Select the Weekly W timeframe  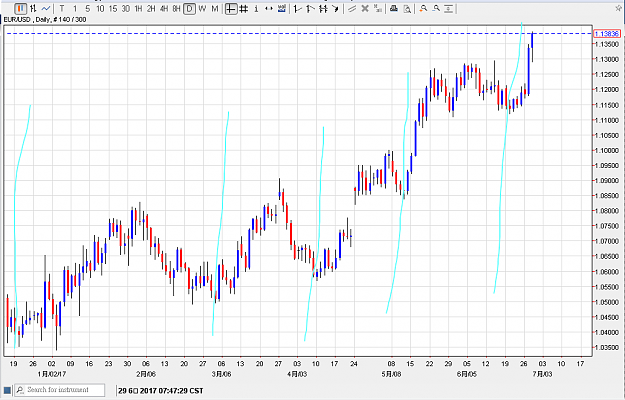pyautogui.click(x=202, y=8)
